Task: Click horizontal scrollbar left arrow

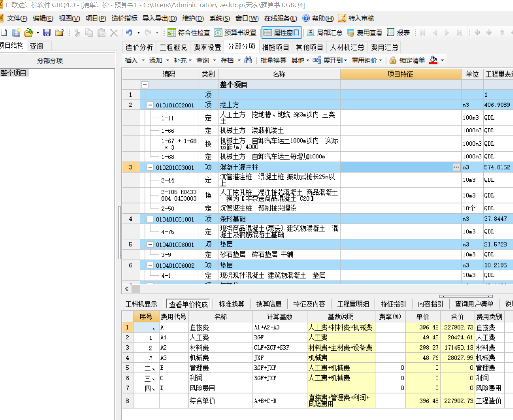Action: pyautogui.click(x=126, y=288)
